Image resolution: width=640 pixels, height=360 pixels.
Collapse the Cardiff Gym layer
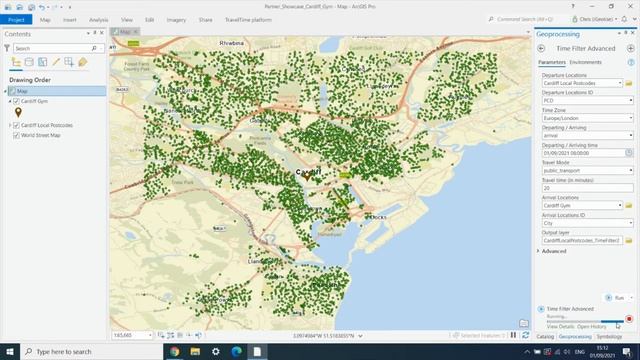click(10, 101)
